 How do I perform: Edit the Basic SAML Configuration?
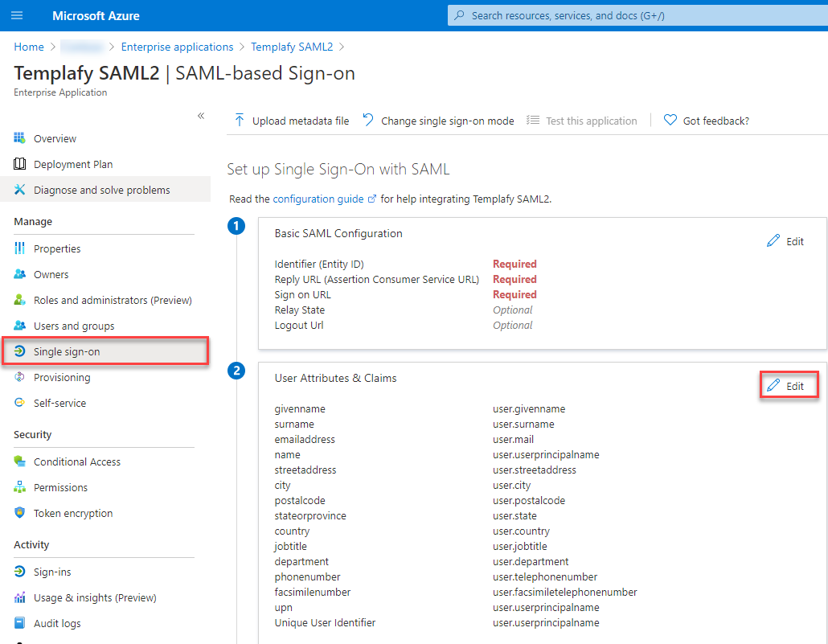coord(785,240)
